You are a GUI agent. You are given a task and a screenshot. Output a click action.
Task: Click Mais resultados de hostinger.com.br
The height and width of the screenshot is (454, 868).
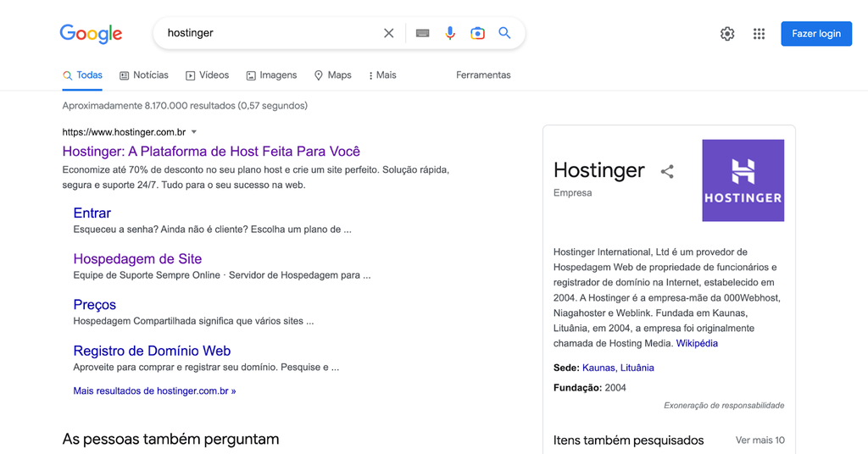tap(154, 391)
